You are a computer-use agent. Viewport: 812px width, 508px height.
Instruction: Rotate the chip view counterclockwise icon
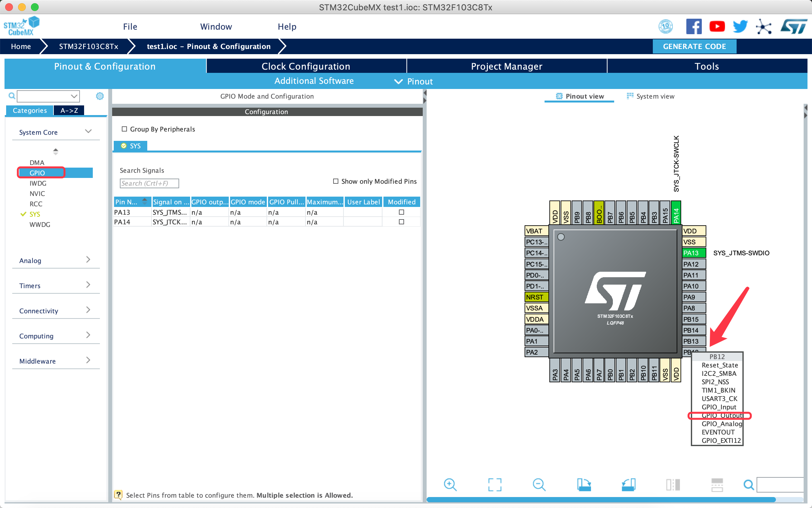point(628,485)
